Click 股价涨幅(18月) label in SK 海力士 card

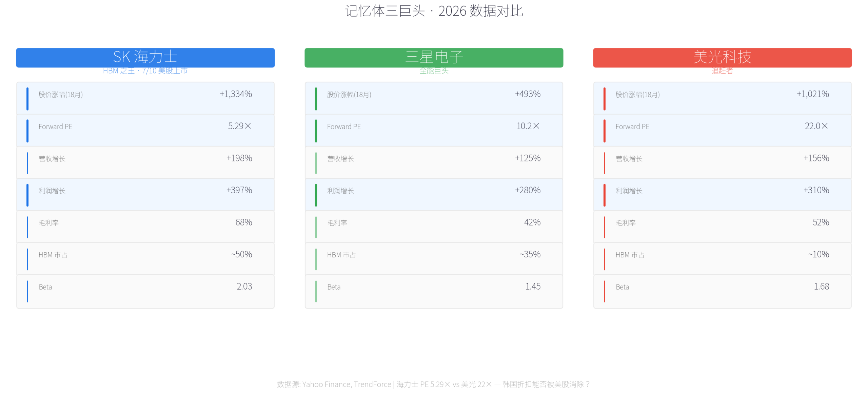61,95
